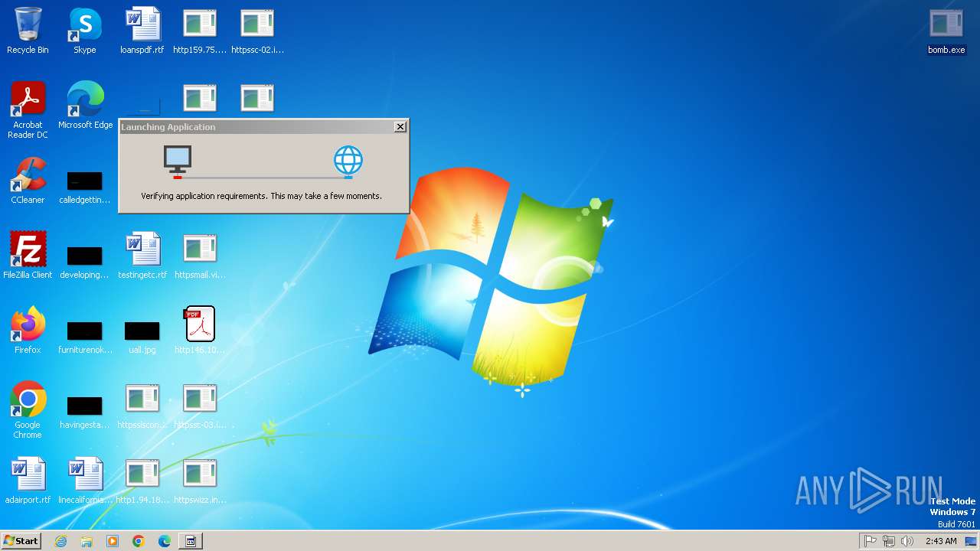Select the Recycle Bin desktop icon
The height and width of the screenshot is (551, 980).
pos(28,31)
